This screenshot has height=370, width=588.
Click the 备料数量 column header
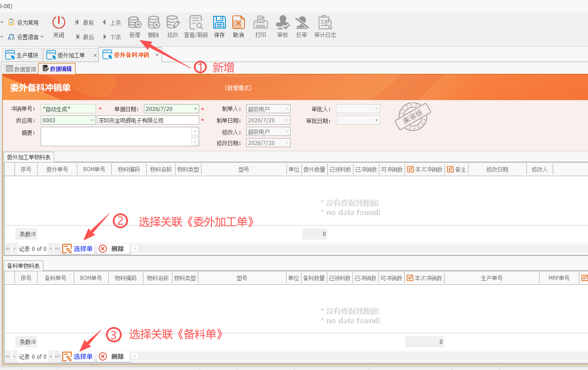point(314,278)
